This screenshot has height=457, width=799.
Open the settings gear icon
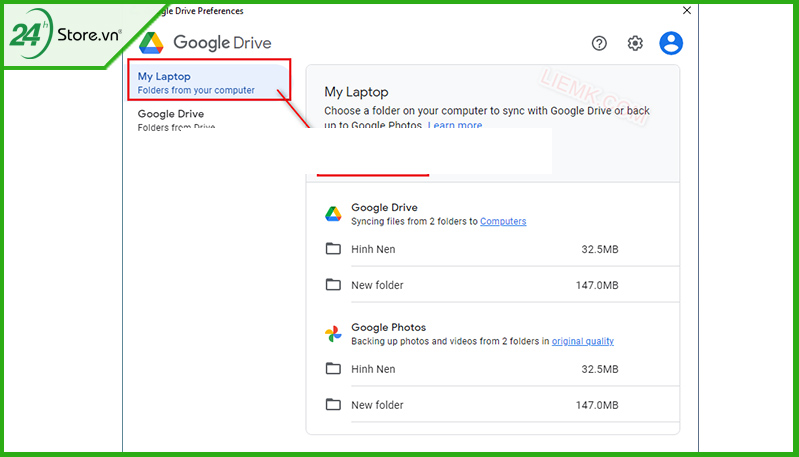point(635,43)
